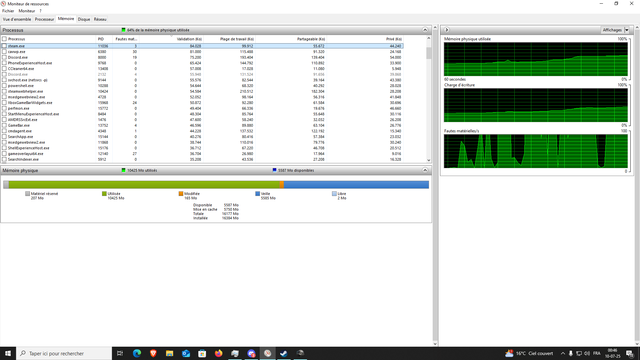Image resolution: width=640 pixels, height=360 pixels.
Task: Click the Fautes matérielles/s graph
Action: coord(536,151)
